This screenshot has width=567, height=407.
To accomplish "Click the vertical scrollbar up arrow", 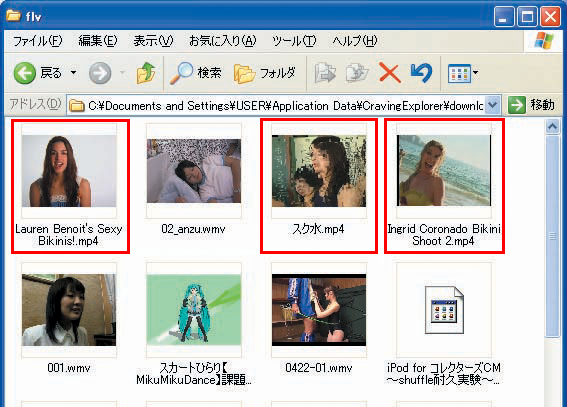I will 552,127.
